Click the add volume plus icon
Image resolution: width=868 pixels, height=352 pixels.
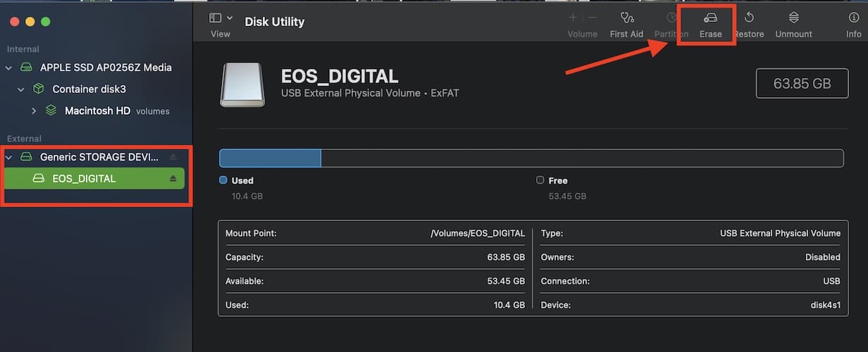(x=573, y=18)
